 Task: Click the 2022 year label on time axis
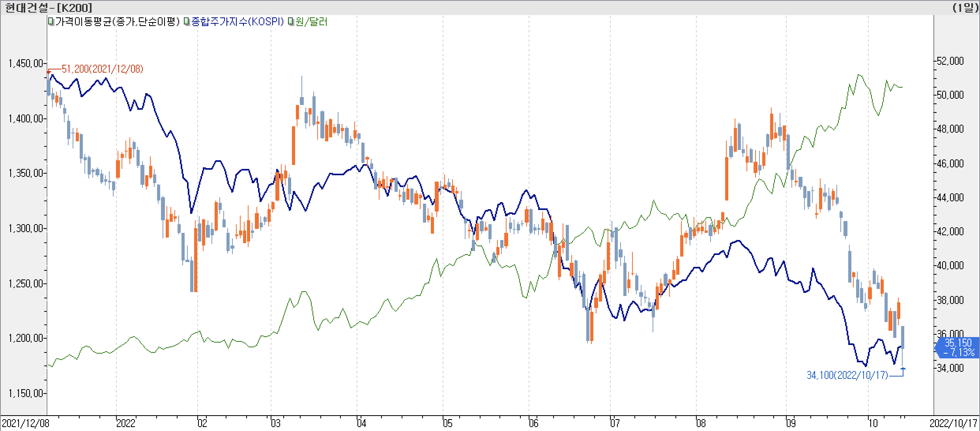125,424
